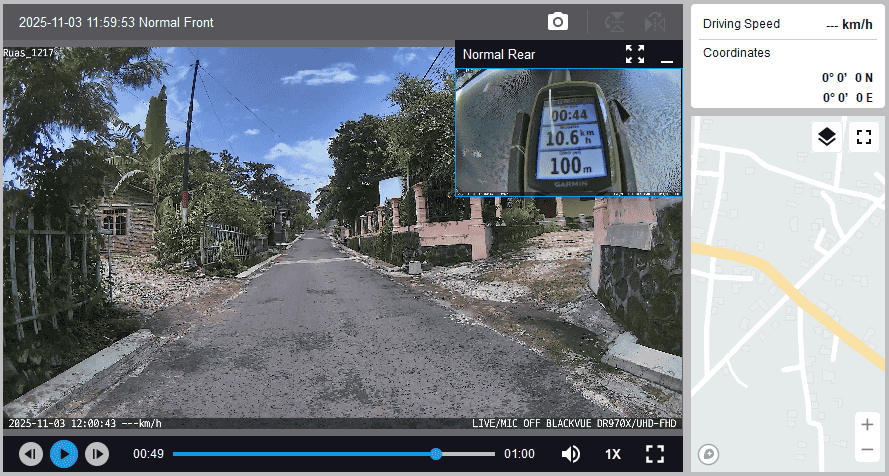The height and width of the screenshot is (476, 889).
Task: Click the rear camera preview thumbnail
Action: (568, 131)
